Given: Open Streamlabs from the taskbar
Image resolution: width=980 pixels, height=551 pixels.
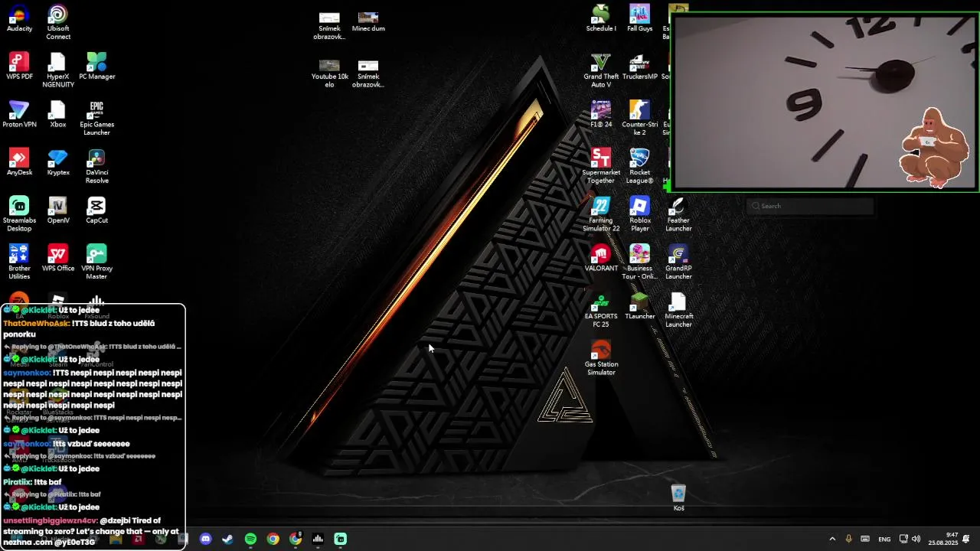Looking at the screenshot, I should pyautogui.click(x=341, y=539).
